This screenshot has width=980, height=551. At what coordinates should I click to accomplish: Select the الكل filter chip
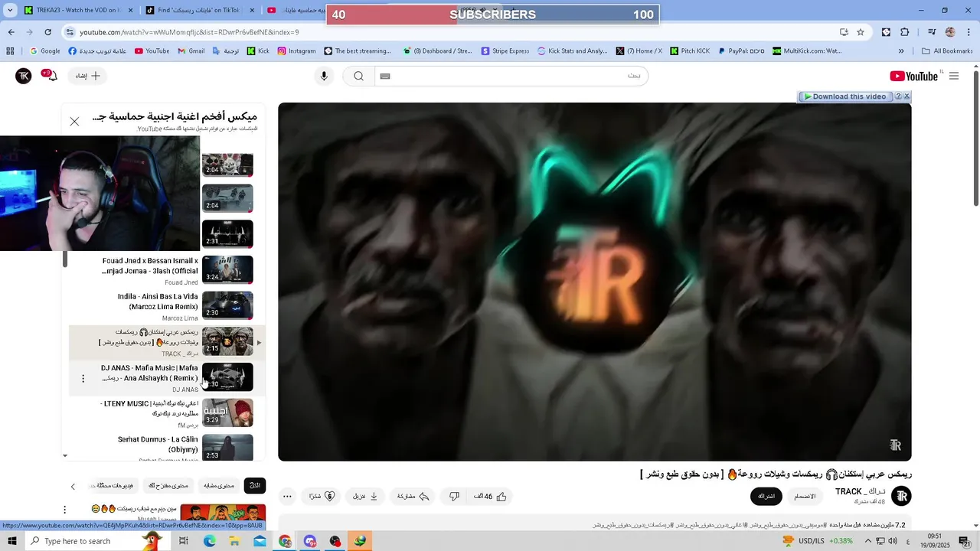255,485
